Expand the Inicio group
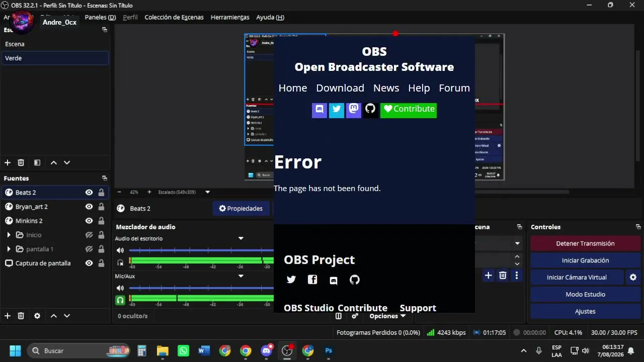644x362 pixels. (9, 235)
